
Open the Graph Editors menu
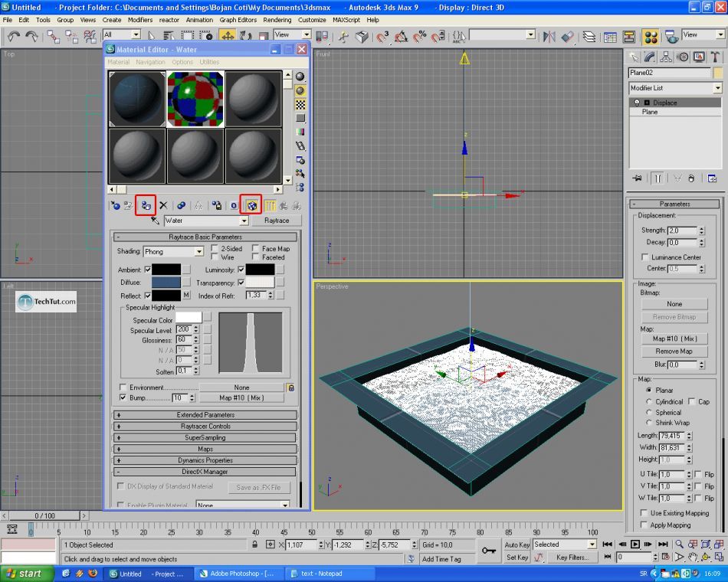click(x=238, y=20)
